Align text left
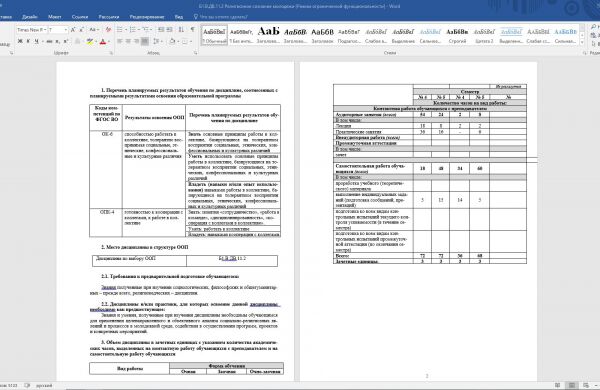Viewport: 600px width, 390px height. 119,41
